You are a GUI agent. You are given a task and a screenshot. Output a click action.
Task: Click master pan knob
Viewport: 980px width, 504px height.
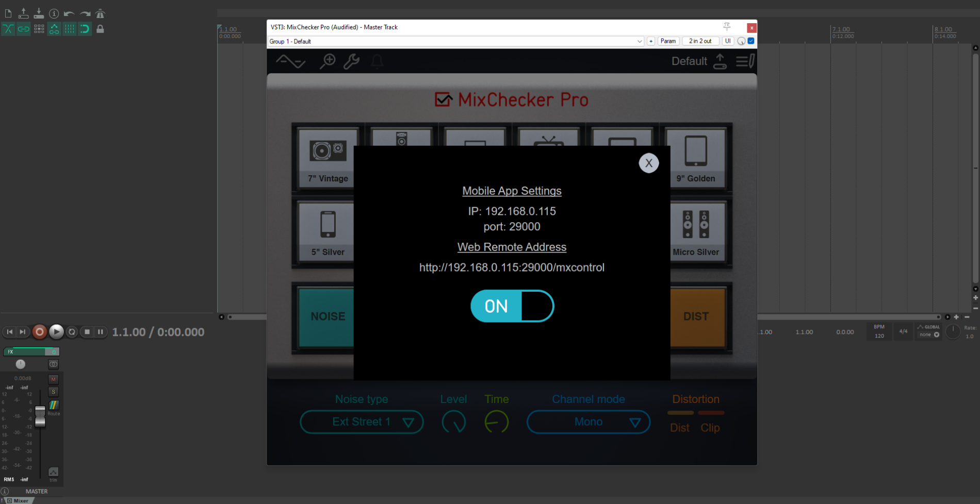[x=20, y=364]
